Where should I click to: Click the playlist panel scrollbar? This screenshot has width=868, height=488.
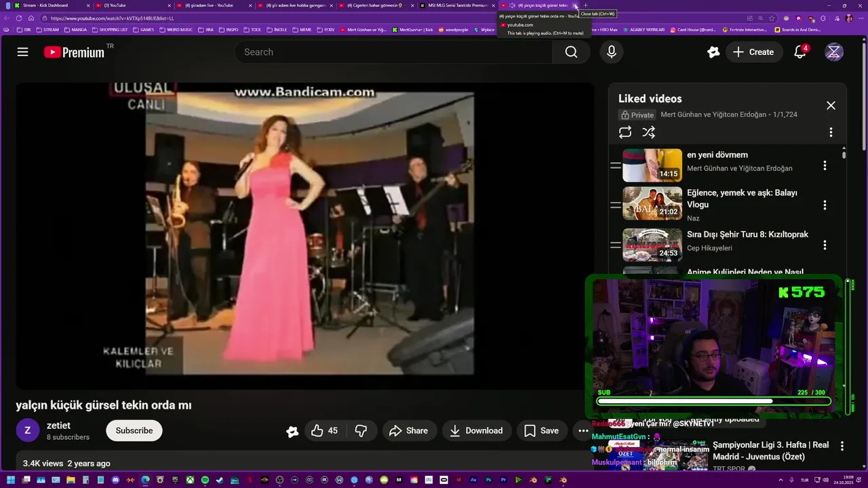click(x=844, y=155)
